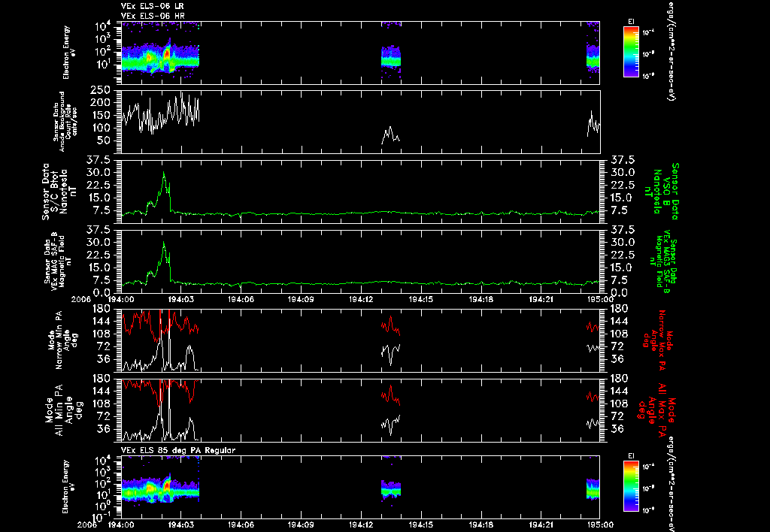The image size is (770, 532).
Task: Click '194:15' under the 85 deg PA spectrogram
Action: click(421, 524)
